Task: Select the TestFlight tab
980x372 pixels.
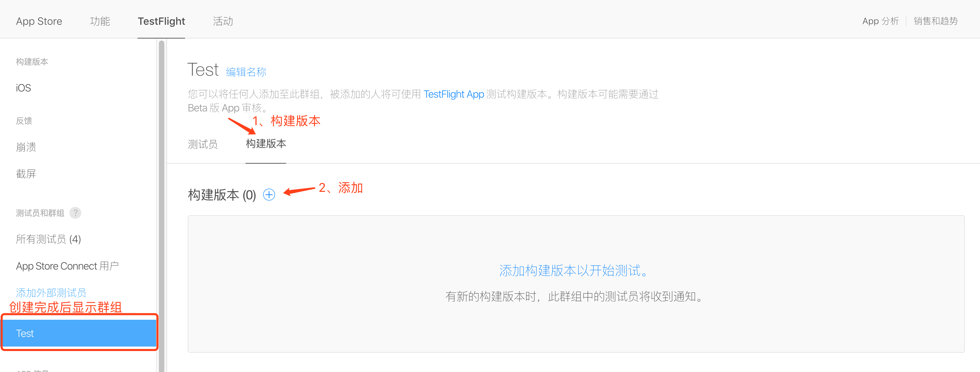Action: (161, 21)
